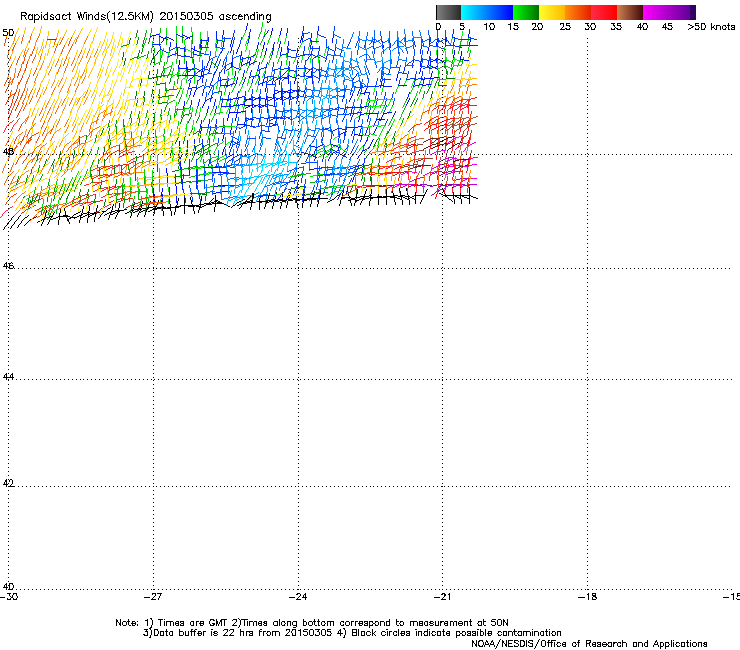Click the latitude label '42'
This screenshot has height=650, width=740.
[x=8, y=483]
